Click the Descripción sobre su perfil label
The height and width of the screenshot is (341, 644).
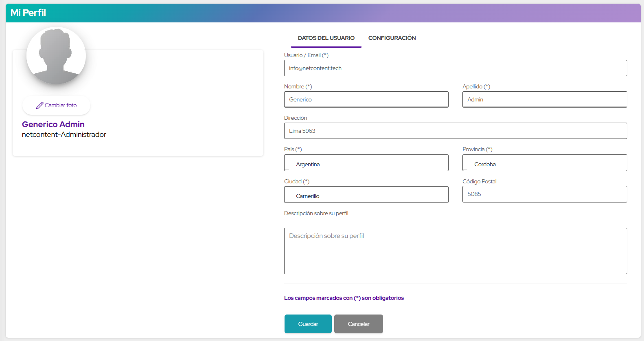point(316,213)
